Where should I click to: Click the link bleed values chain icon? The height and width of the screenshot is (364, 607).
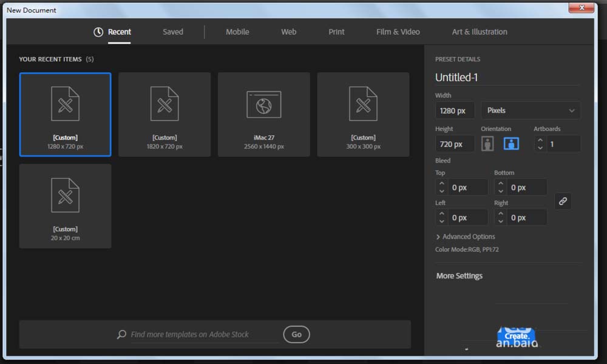tap(563, 201)
